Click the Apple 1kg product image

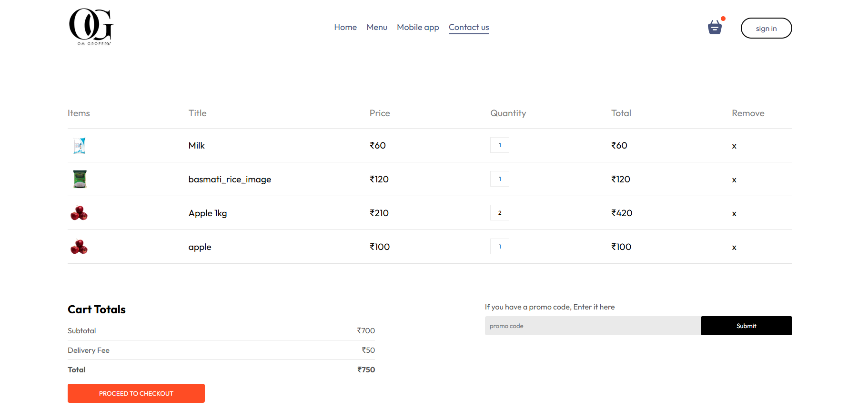point(79,213)
